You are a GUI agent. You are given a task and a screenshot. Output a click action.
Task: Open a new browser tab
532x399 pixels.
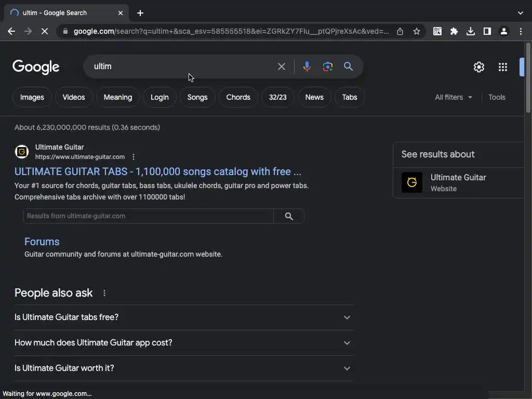coord(140,13)
